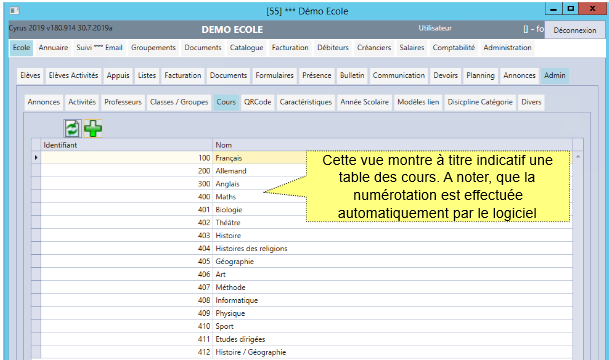Switch to the Année Scolaire tab
Viewport: 609px width, 360px height.
365,102
